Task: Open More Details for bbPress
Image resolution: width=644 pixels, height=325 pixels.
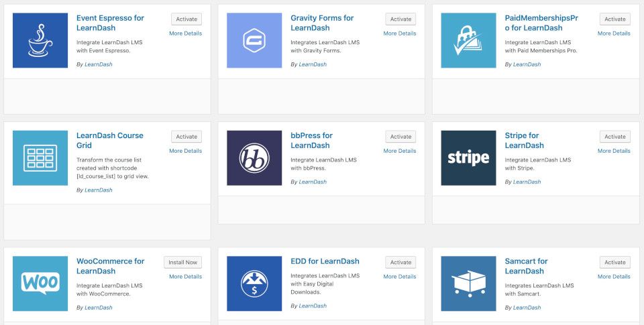Action: pos(400,151)
